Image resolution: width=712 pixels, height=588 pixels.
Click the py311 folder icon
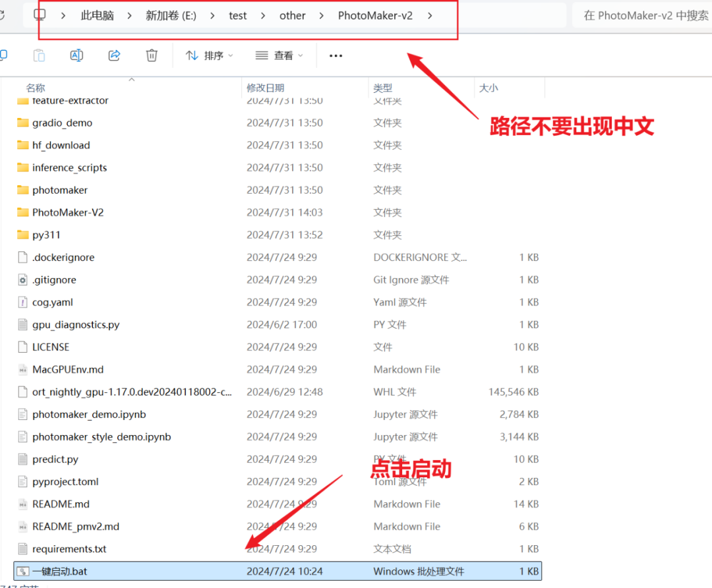tap(22, 235)
